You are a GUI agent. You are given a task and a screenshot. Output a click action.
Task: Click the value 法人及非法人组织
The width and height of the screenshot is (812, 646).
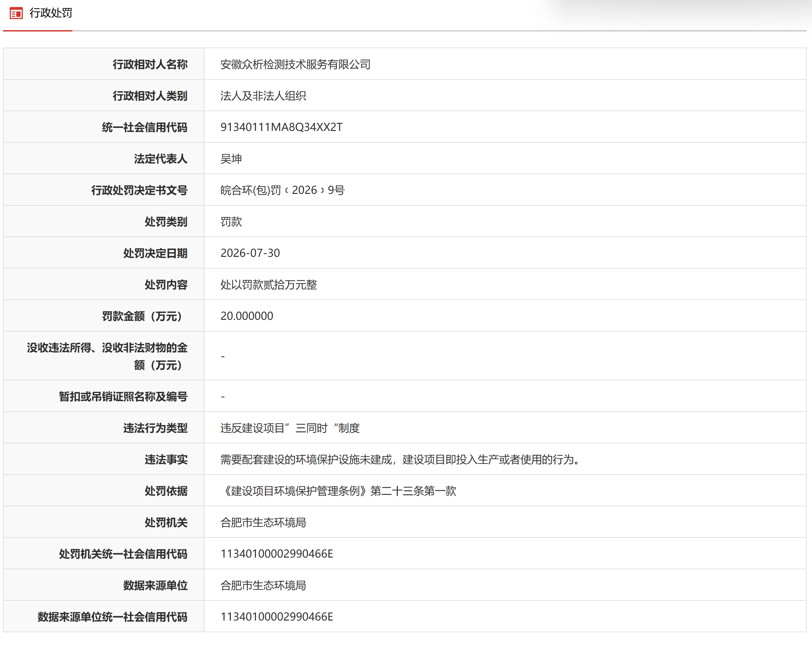click(x=263, y=96)
